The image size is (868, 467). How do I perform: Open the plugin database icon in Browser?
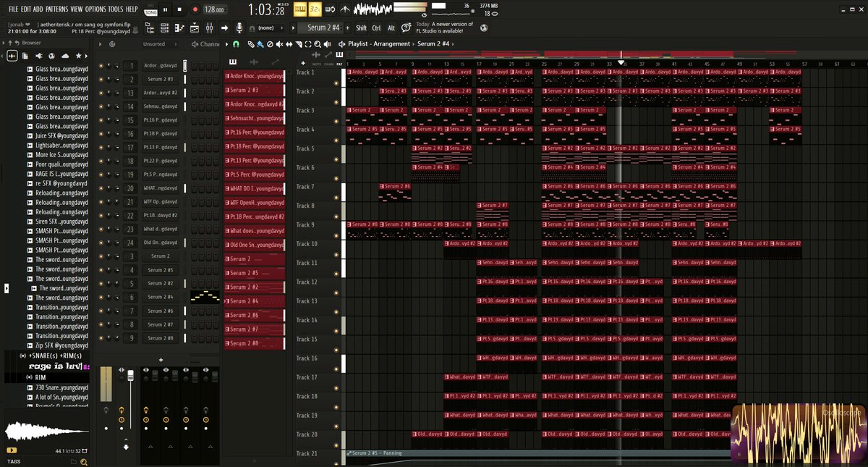pos(39,56)
